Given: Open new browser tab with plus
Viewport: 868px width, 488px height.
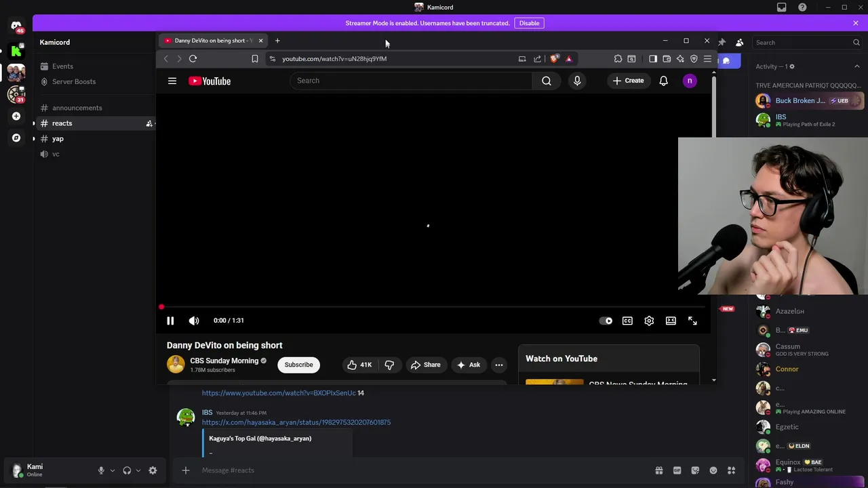Looking at the screenshot, I should click(x=277, y=41).
